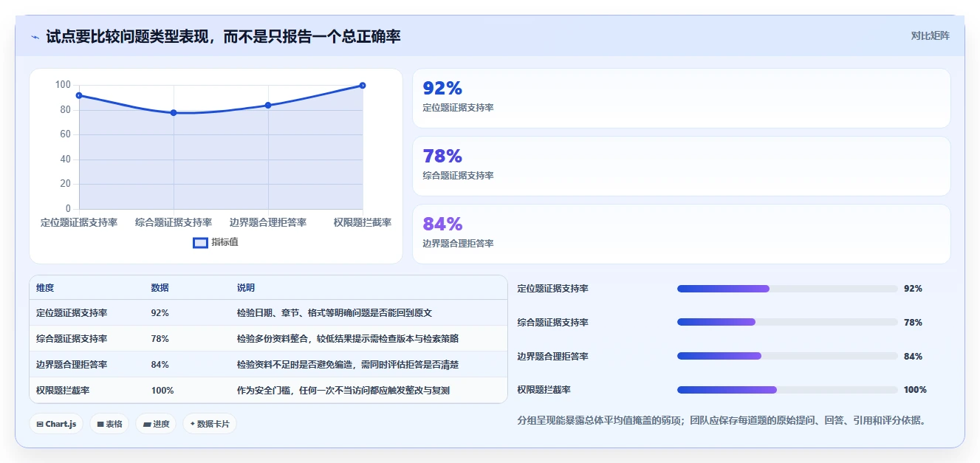Click the 定位题证据支持率 progress label

point(553,289)
